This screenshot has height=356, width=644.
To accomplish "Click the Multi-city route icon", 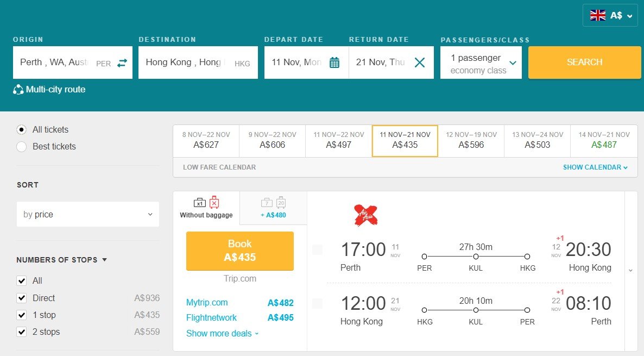I will 18,89.
